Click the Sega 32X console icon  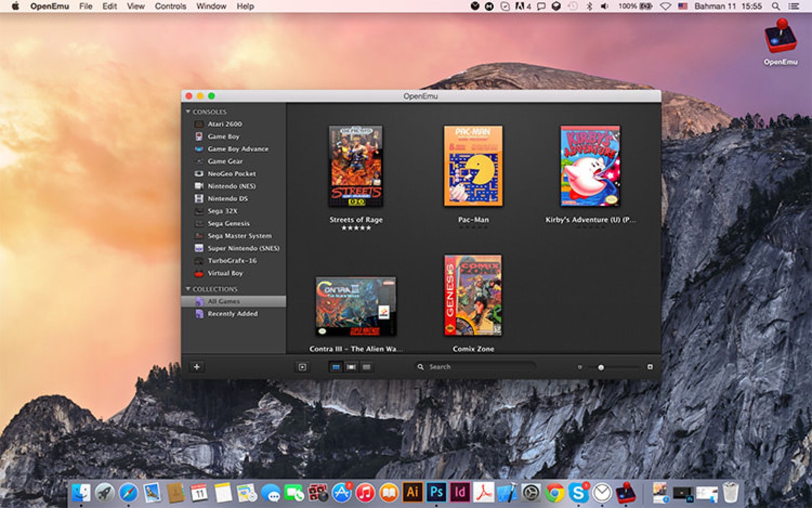[x=199, y=211]
